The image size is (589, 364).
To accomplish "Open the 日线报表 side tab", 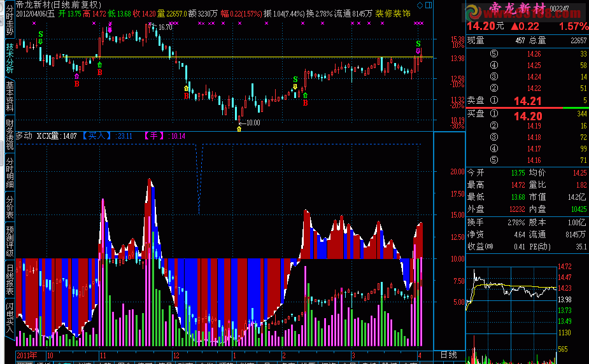I will click(x=10, y=279).
